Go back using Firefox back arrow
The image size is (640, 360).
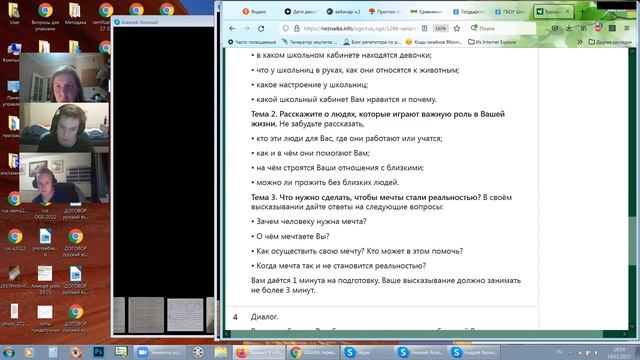[232, 29]
